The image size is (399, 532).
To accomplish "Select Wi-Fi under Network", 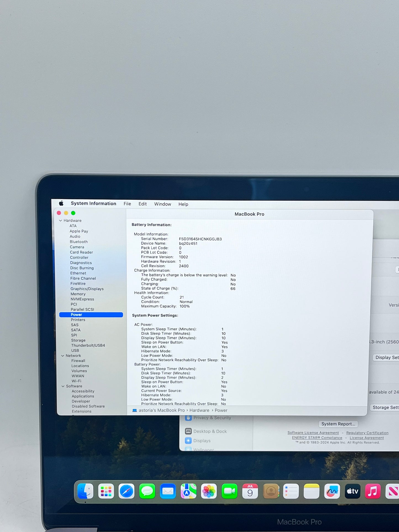I will point(76,381).
